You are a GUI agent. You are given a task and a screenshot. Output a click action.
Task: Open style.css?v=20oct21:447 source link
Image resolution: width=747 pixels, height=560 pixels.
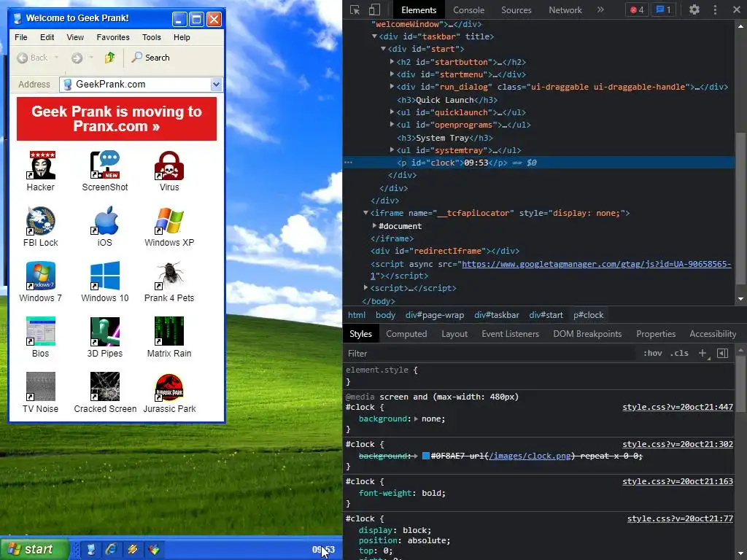678,407
